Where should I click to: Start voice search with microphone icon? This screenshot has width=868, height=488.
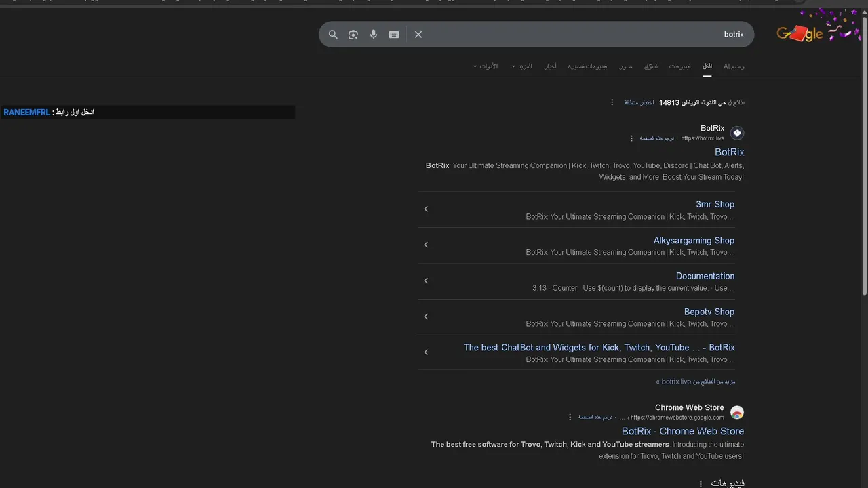pos(374,35)
